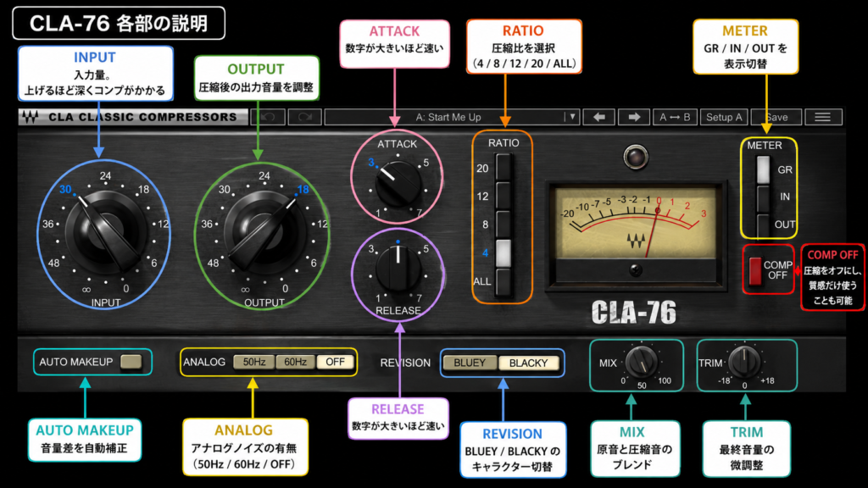Viewport: 868px width, 488px height.
Task: Set meter to GR mode
Action: tap(764, 169)
